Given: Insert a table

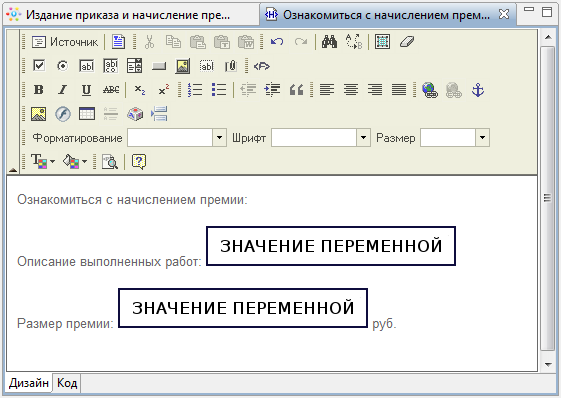Looking at the screenshot, I should tap(87, 114).
